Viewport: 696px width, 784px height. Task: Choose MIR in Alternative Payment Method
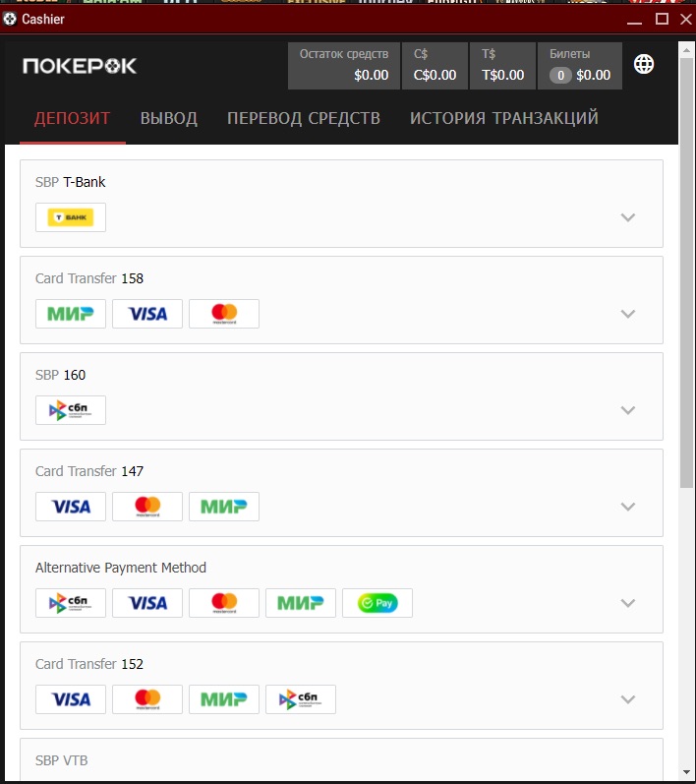pyautogui.click(x=300, y=603)
